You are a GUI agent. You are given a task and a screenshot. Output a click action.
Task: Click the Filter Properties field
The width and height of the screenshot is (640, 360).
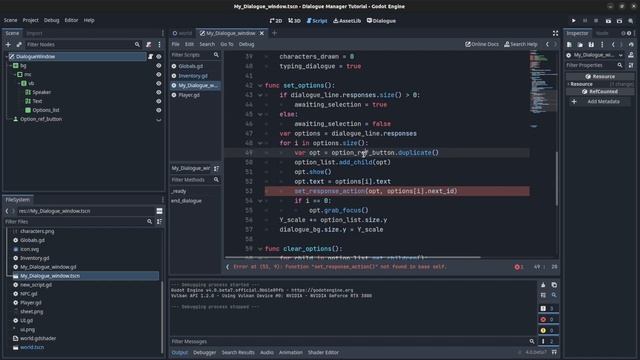click(x=594, y=65)
